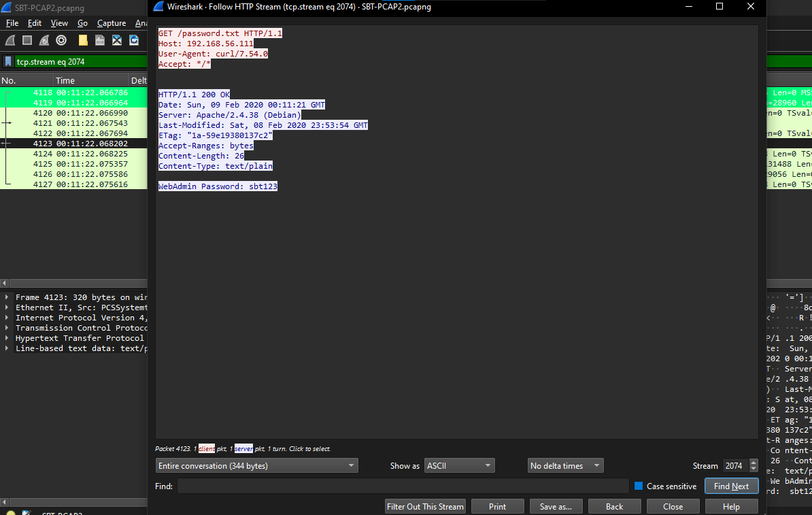Expand the Ethernet II tree node

click(7, 308)
